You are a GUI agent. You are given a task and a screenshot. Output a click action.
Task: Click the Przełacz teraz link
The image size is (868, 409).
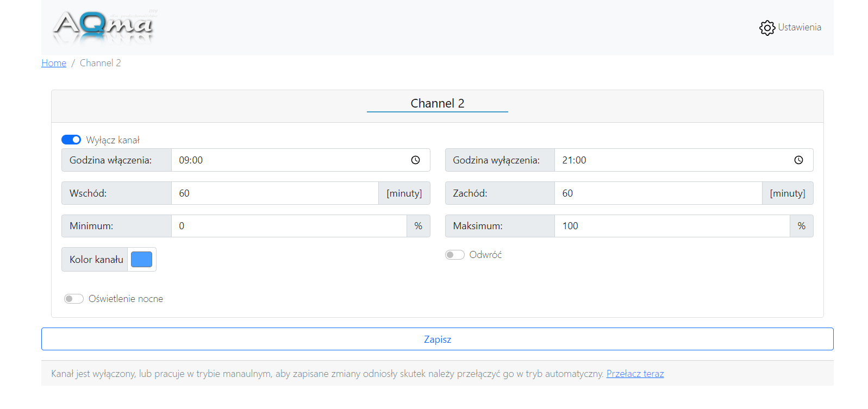pyautogui.click(x=635, y=374)
